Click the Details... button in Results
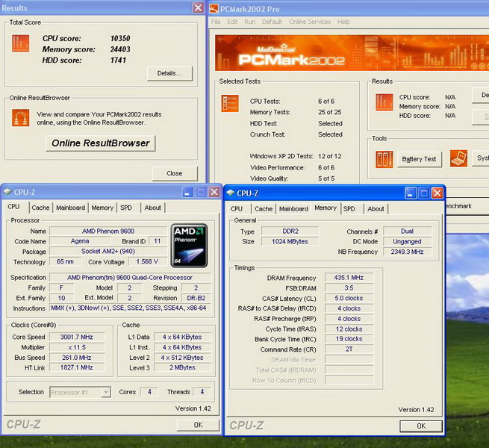 pyautogui.click(x=169, y=73)
